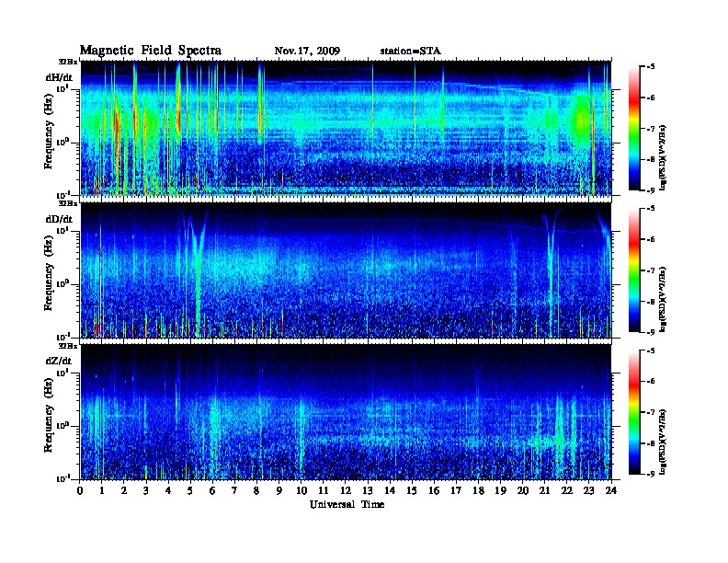
Task: Click inside the dH/dt spectrogram plot
Action: coord(346,128)
